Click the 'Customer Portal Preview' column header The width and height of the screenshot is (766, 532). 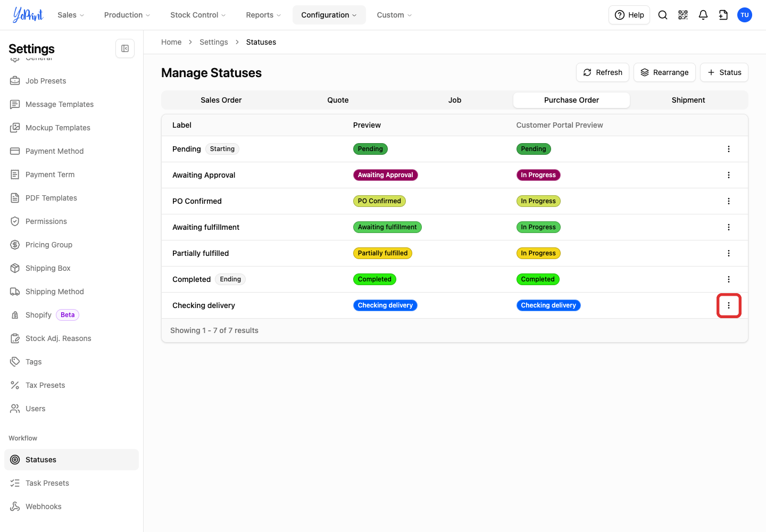(560, 125)
